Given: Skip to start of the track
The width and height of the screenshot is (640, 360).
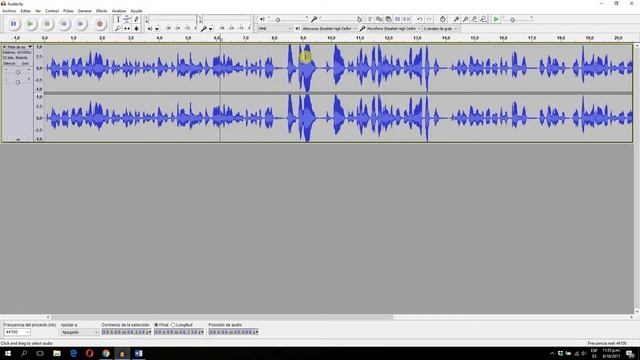Looking at the screenshot, I should [64, 24].
